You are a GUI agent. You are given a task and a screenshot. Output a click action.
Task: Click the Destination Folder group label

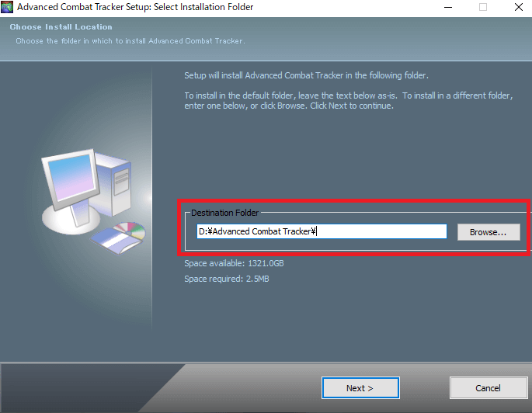tap(224, 213)
